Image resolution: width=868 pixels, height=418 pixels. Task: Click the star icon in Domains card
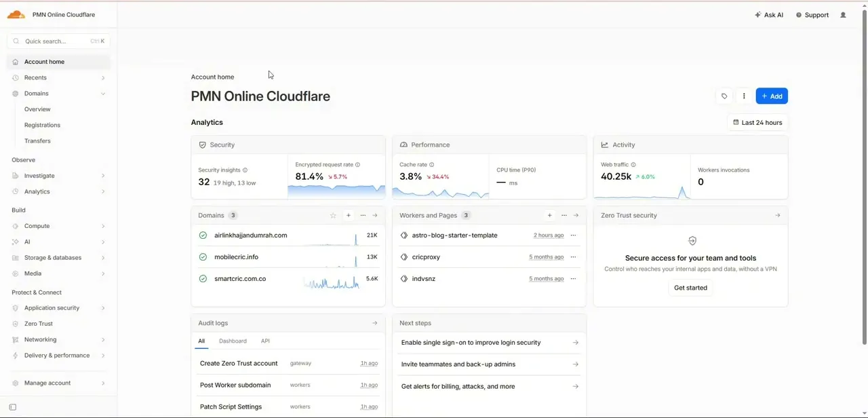click(x=333, y=216)
